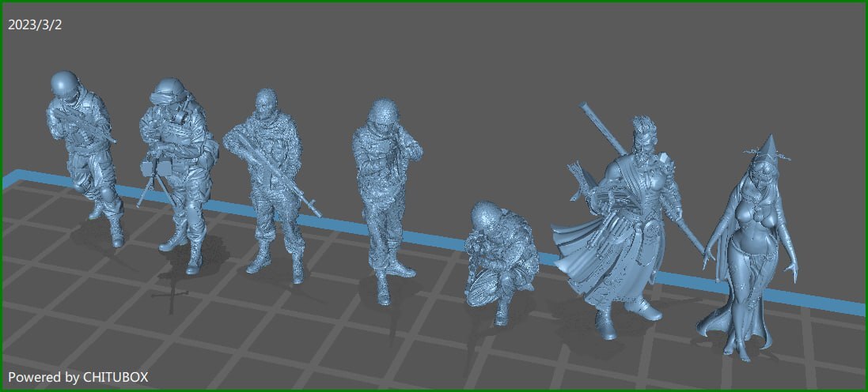
Task: Select the caped warrior with staff
Action: click(x=628, y=221)
